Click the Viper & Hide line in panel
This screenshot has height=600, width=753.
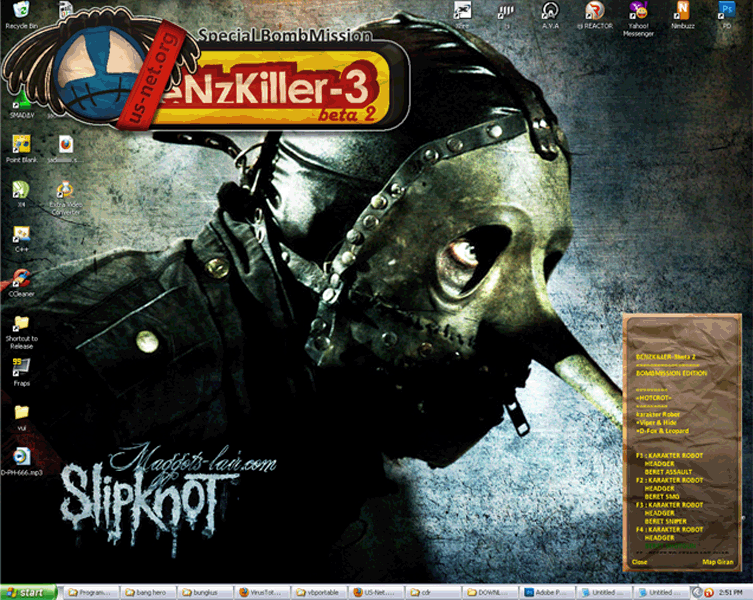[656, 423]
